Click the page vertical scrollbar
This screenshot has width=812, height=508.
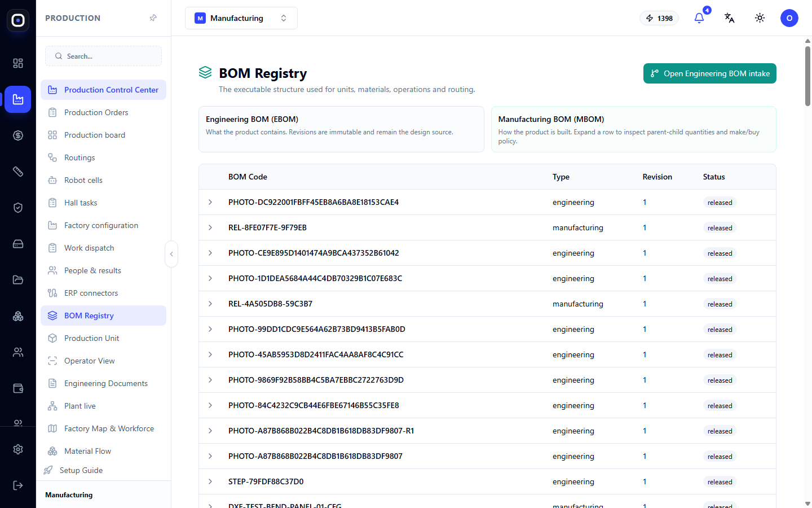[x=807, y=76]
